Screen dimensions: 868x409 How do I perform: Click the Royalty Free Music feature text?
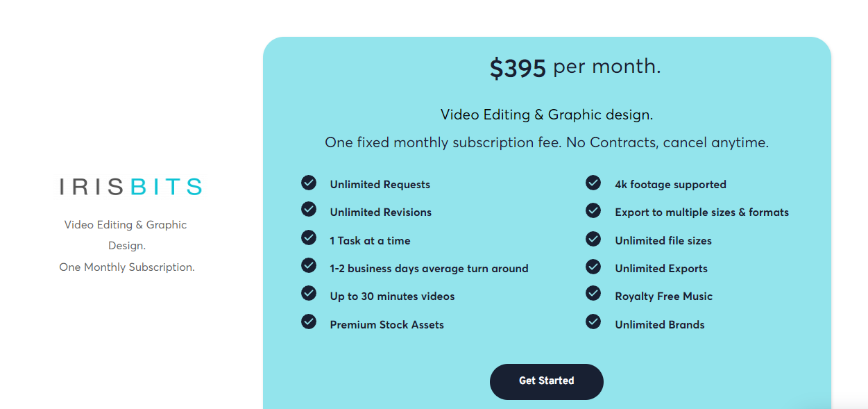click(x=663, y=297)
